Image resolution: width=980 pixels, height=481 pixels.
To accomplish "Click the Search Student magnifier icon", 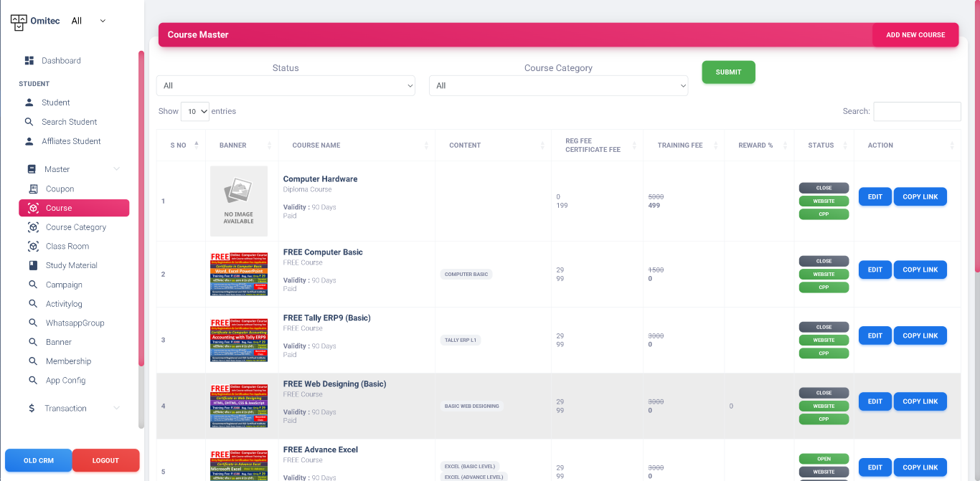I will tap(29, 122).
